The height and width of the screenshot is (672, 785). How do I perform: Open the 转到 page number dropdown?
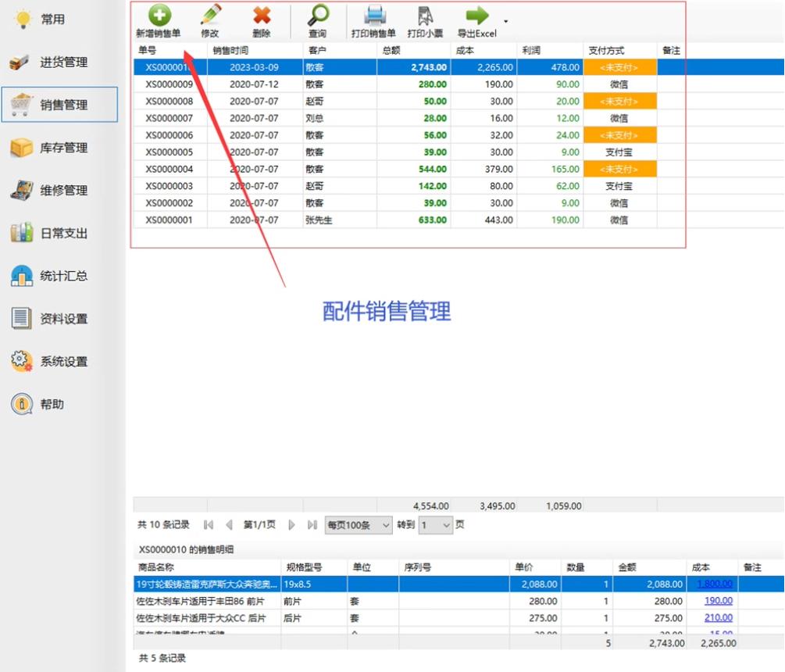[436, 525]
